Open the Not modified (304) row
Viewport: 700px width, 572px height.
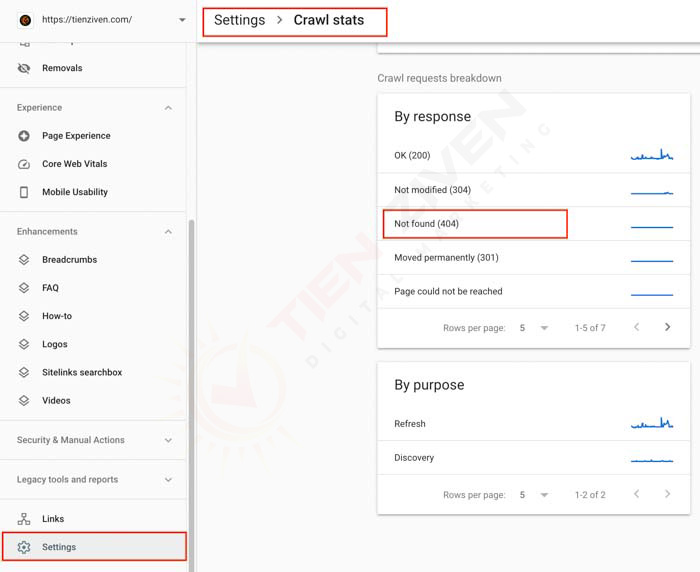[x=533, y=190]
